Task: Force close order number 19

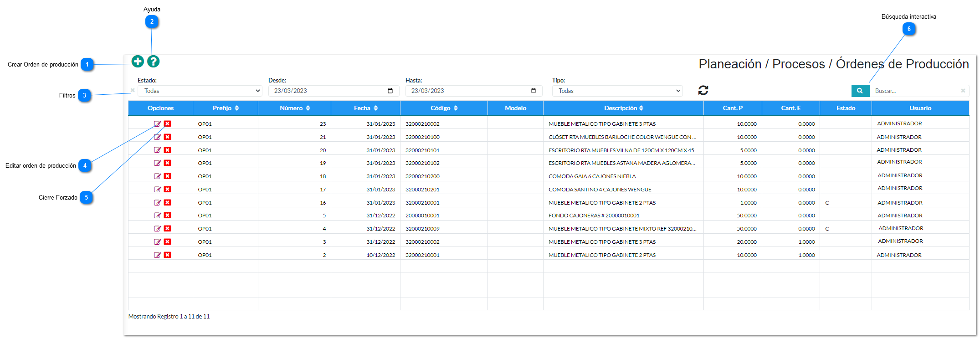Action: (x=167, y=163)
